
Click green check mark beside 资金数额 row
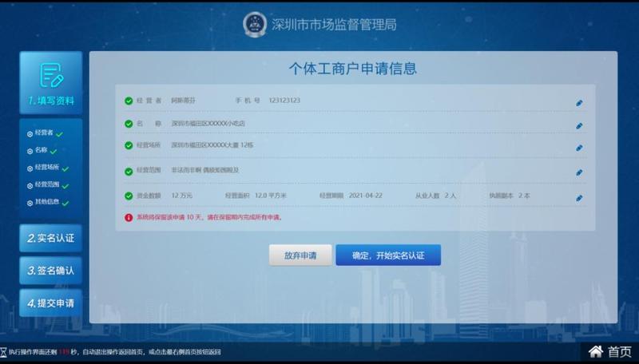pos(129,196)
